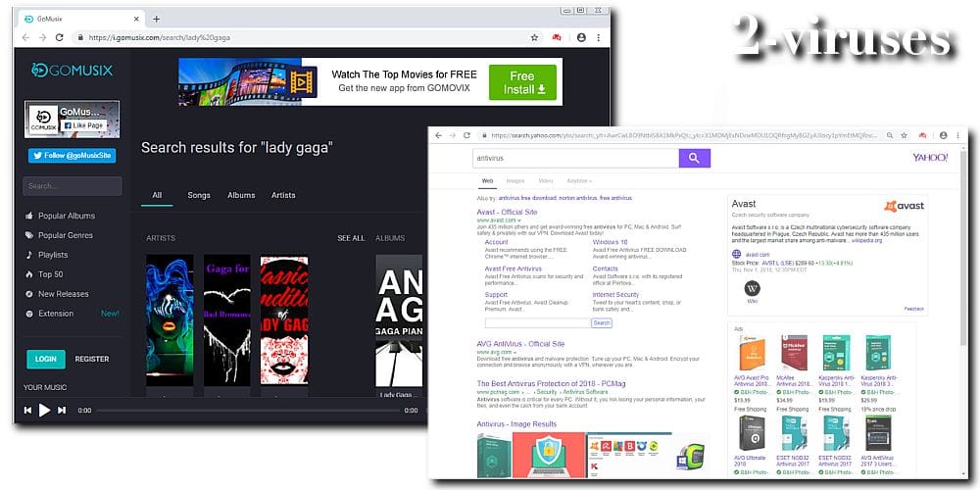Open the Antivirus - Image Results link
The image size is (980, 490).
516,424
